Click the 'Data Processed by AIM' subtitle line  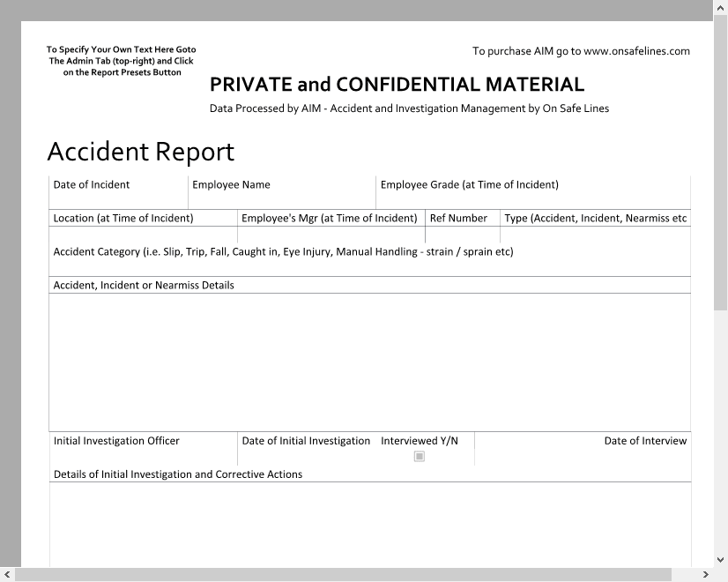coord(409,108)
